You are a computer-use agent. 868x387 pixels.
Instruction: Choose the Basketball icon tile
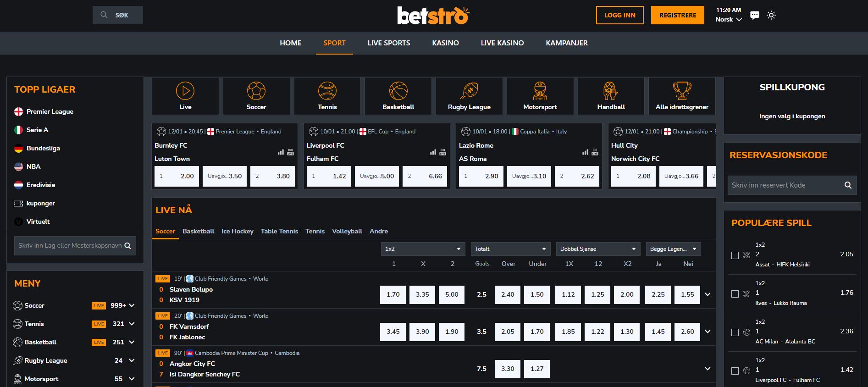click(398, 95)
